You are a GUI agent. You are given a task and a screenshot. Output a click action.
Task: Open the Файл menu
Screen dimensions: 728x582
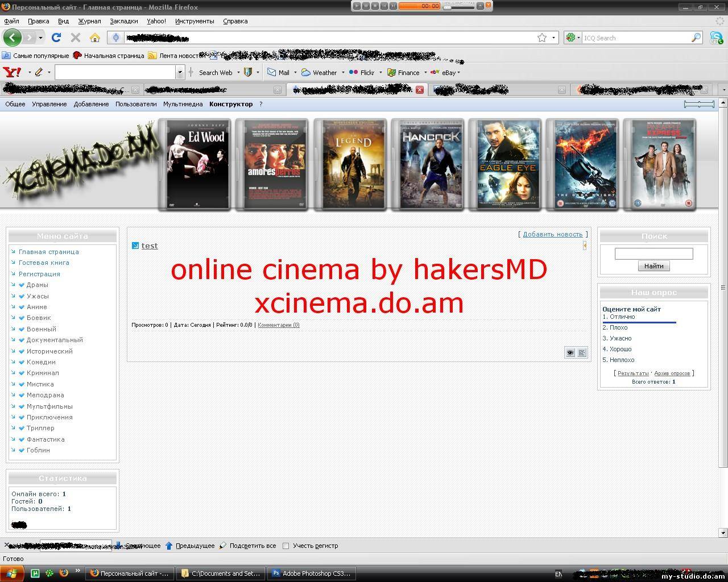tap(11, 21)
